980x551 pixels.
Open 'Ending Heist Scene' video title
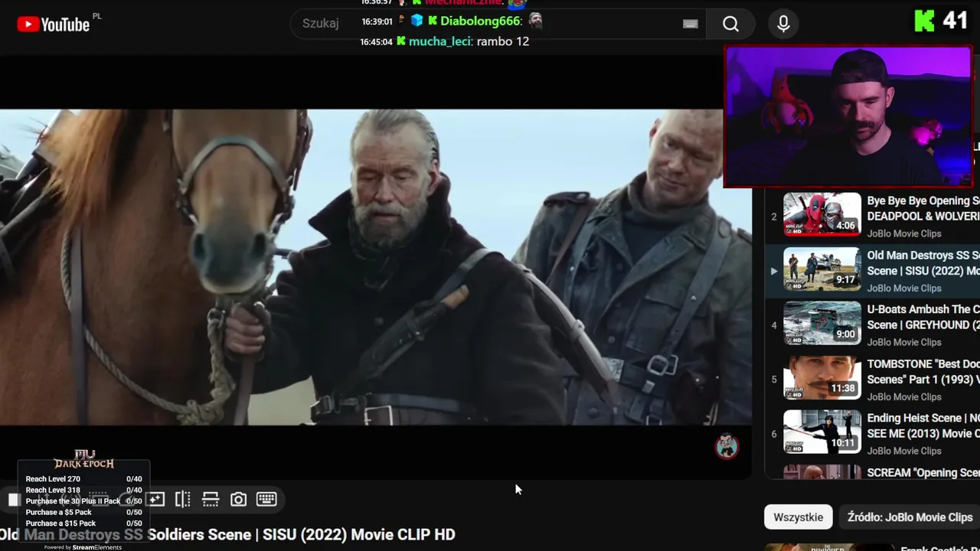923,425
